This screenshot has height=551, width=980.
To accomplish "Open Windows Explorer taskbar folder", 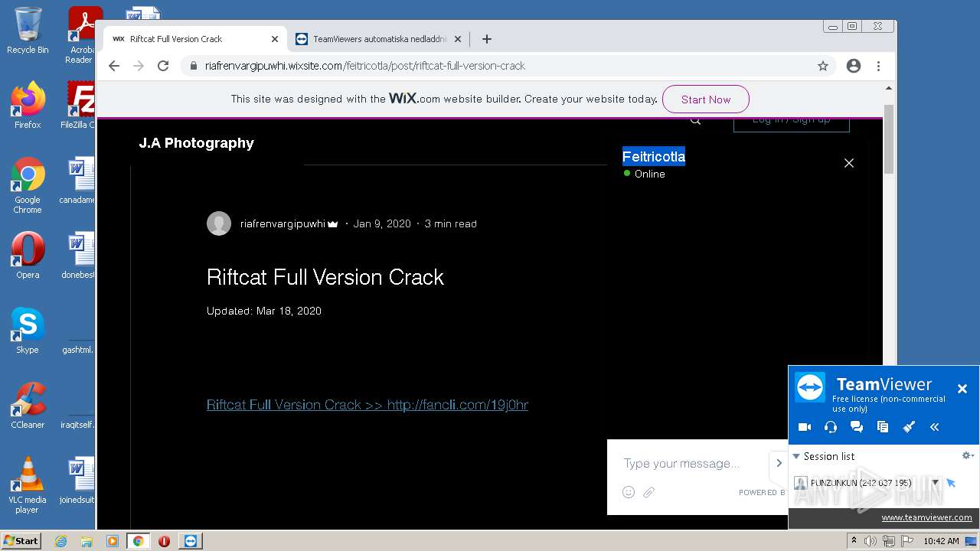I will (87, 541).
